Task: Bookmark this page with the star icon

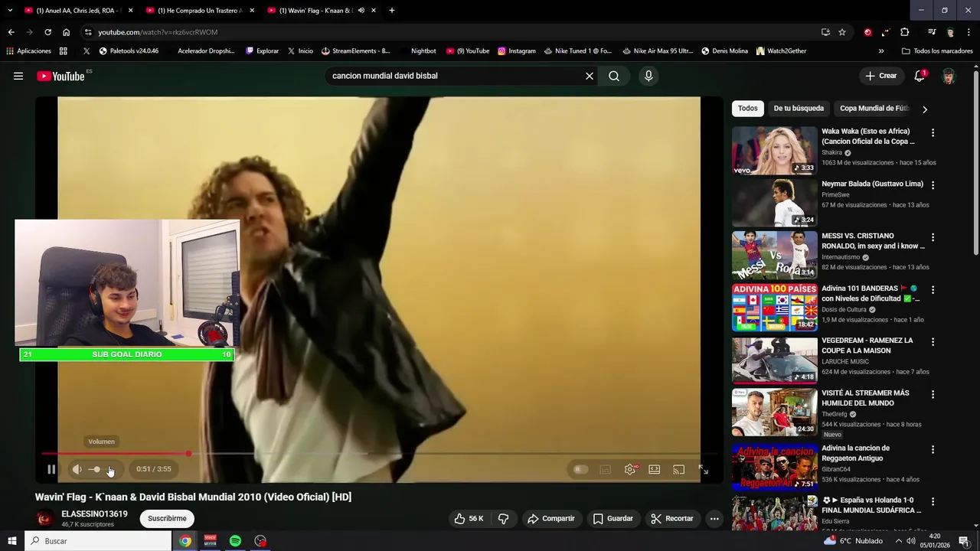Action: point(842,32)
